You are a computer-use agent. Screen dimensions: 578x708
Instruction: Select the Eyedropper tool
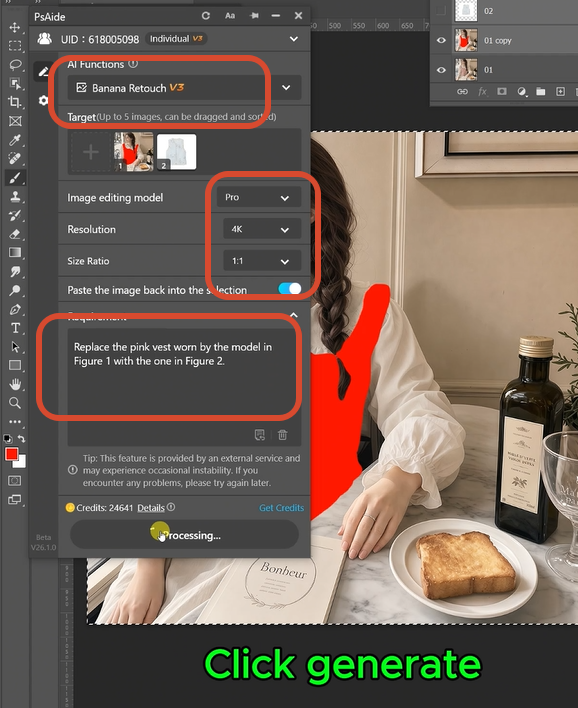pos(14,140)
